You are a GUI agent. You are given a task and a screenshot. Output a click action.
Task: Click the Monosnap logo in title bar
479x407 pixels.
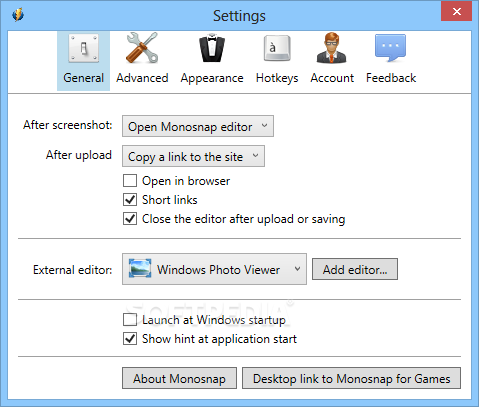(18, 15)
